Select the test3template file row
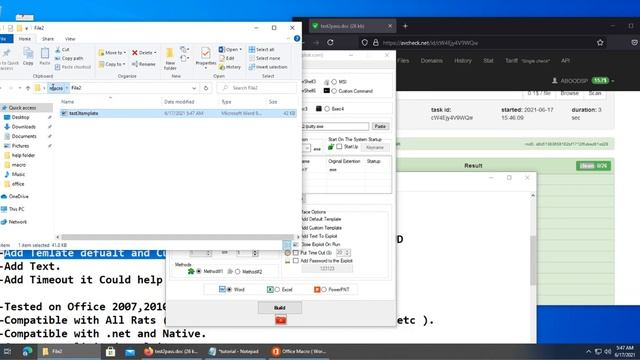This screenshot has width=640, height=360. [x=178, y=113]
